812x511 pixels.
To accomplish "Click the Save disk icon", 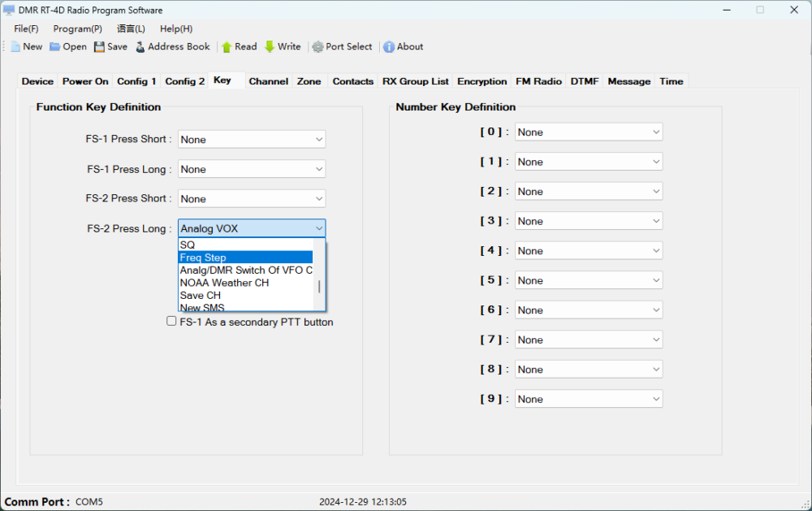I will tap(99, 47).
